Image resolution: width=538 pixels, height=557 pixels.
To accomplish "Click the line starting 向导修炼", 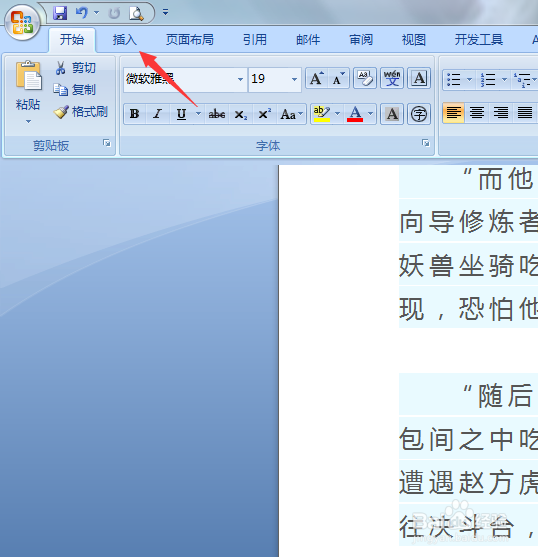I will pos(468,221).
